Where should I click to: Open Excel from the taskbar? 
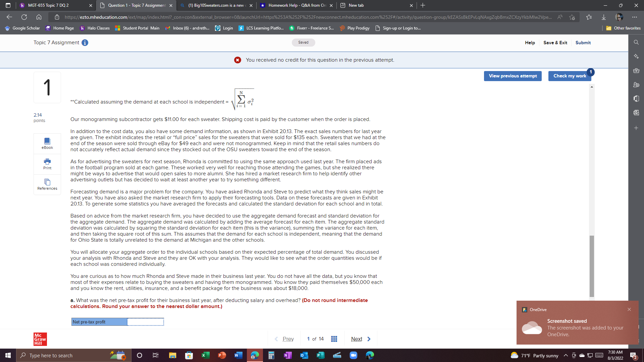[x=205, y=355]
